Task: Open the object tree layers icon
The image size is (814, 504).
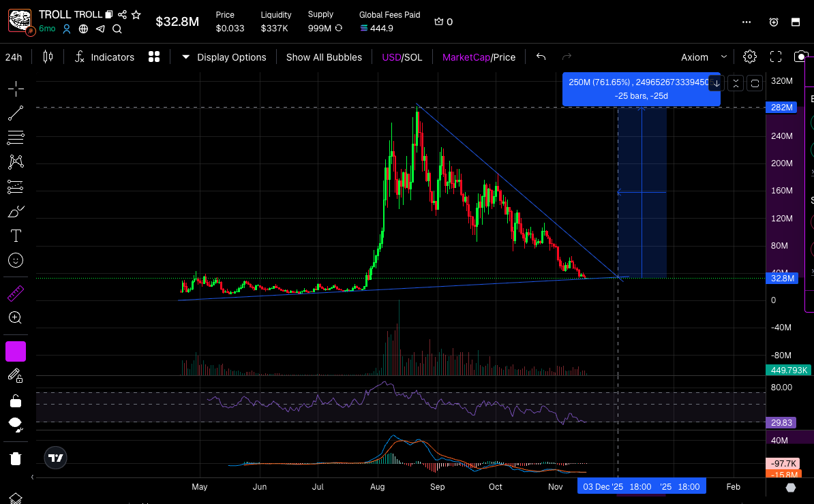Action: pyautogui.click(x=16, y=499)
